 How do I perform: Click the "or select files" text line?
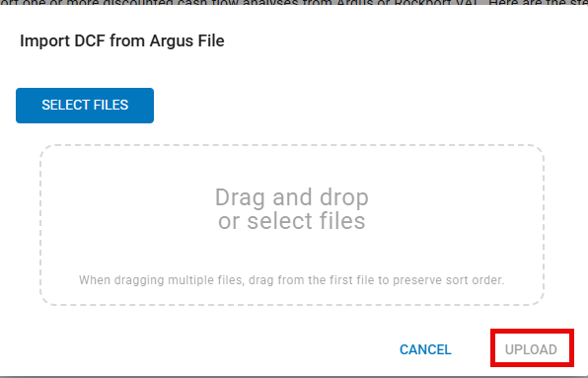click(x=292, y=221)
